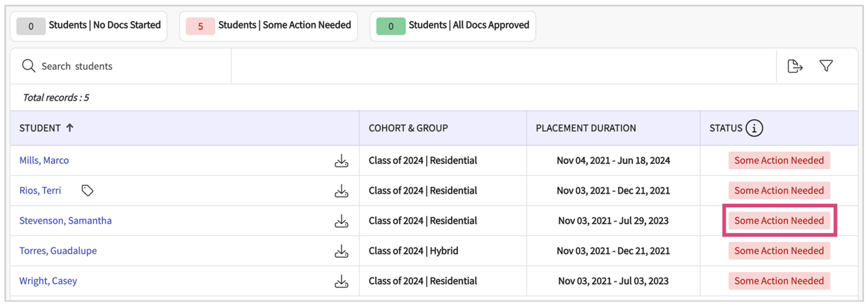Click Torres, Guadalupe name link
This screenshot has height=306, width=868.
[58, 251]
